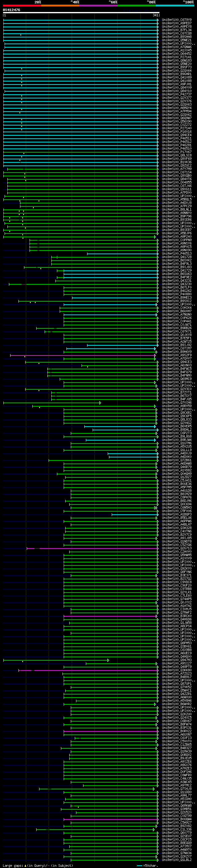This screenshot has height=868, width=197.
Task: Click the green ~80% identity legend bar
Action: coord(137,6)
